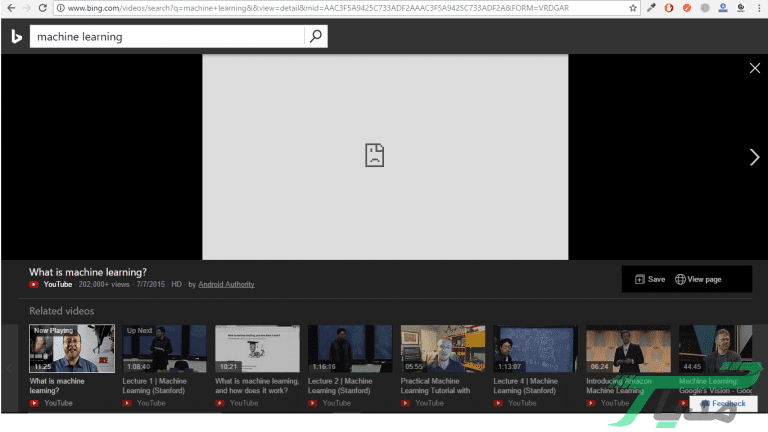The height and width of the screenshot is (432, 768).
Task: Click the search magnifier icon
Action: tap(316, 37)
